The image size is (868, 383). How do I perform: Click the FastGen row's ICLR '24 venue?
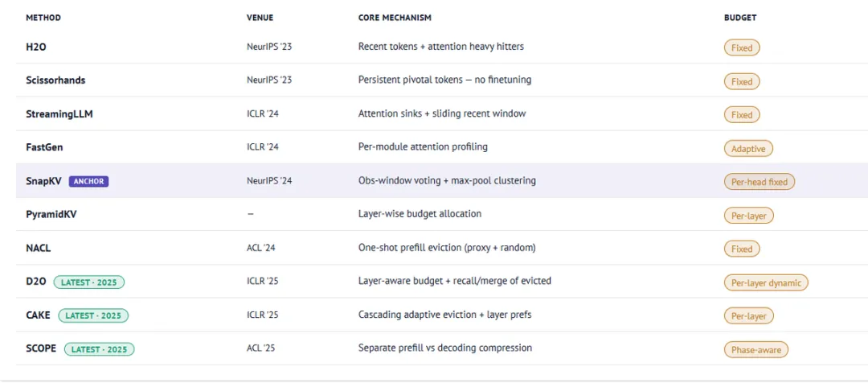pos(262,147)
